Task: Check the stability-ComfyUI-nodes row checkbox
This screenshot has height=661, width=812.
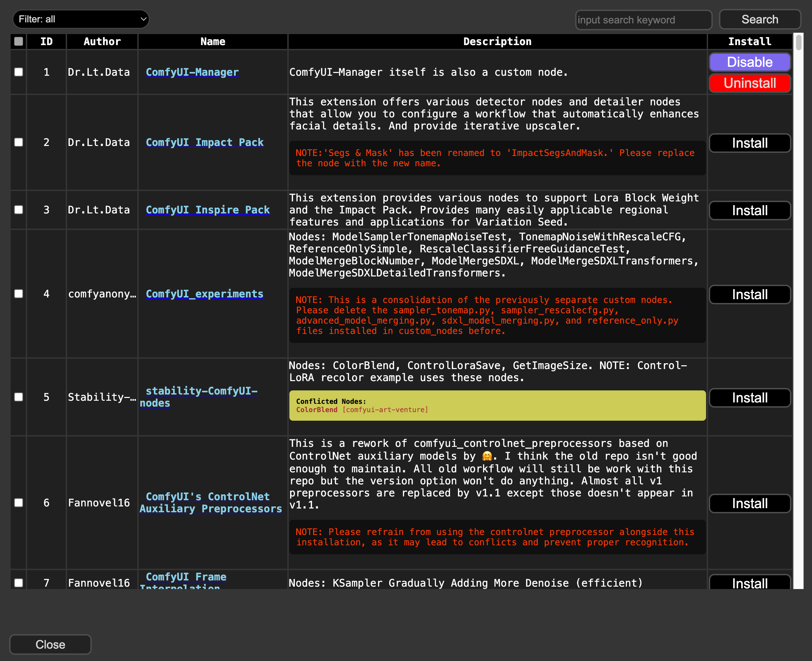Action: (x=18, y=397)
